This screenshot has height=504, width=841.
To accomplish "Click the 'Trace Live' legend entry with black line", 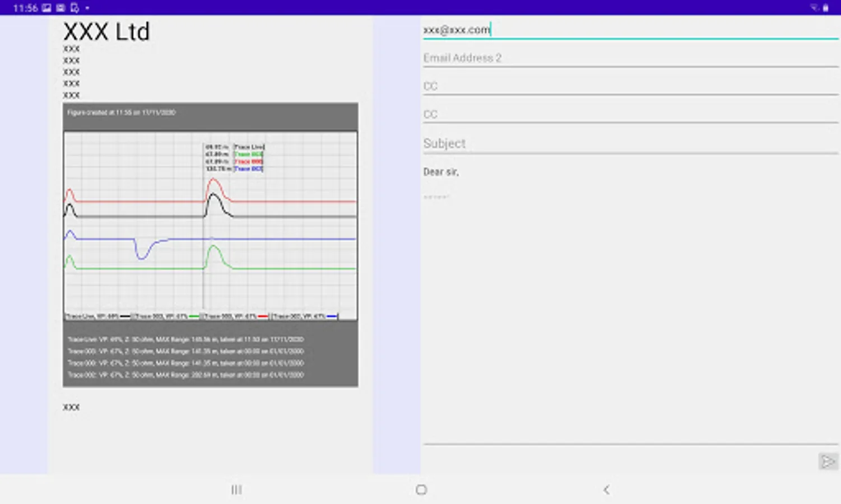I will [x=98, y=316].
